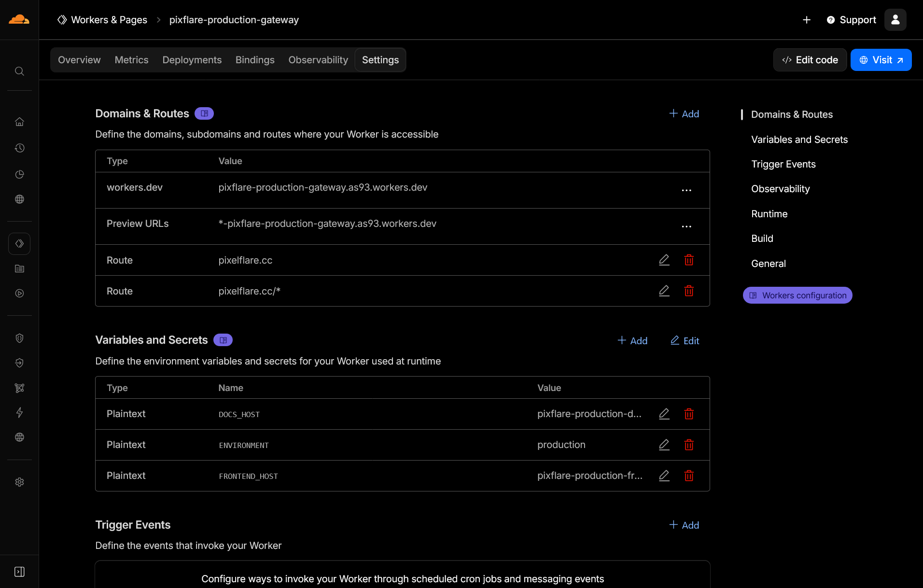923x588 pixels.
Task: Click the Visit button
Action: click(x=881, y=60)
